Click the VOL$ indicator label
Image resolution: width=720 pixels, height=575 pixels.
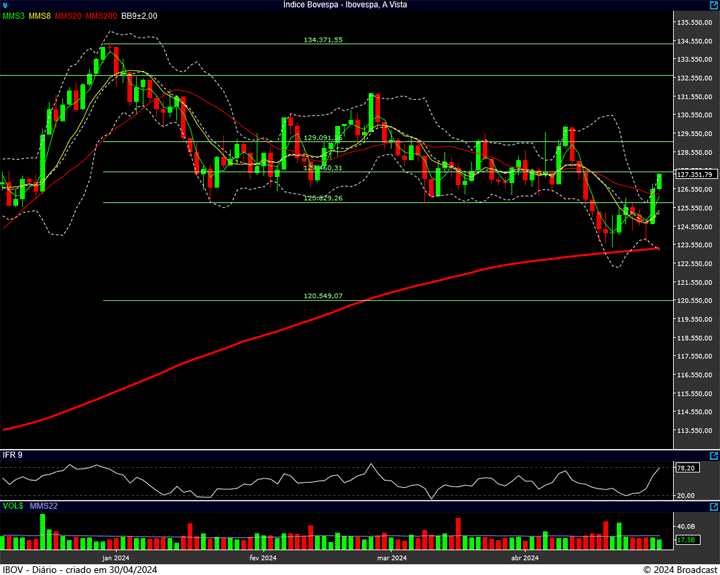(13, 507)
